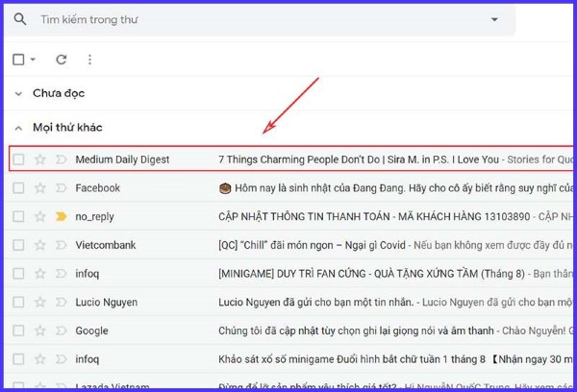Star the Google email
The width and height of the screenshot is (577, 392).
40,331
